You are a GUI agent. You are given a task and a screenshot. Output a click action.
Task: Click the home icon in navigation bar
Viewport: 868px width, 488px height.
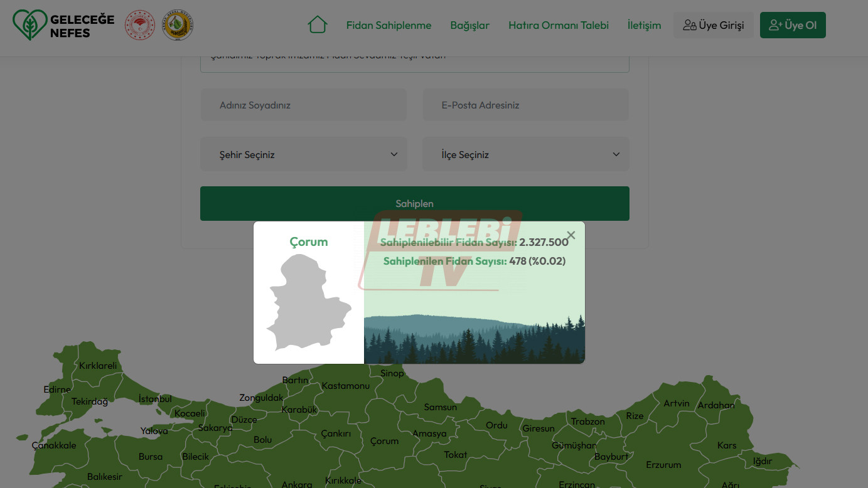click(318, 25)
